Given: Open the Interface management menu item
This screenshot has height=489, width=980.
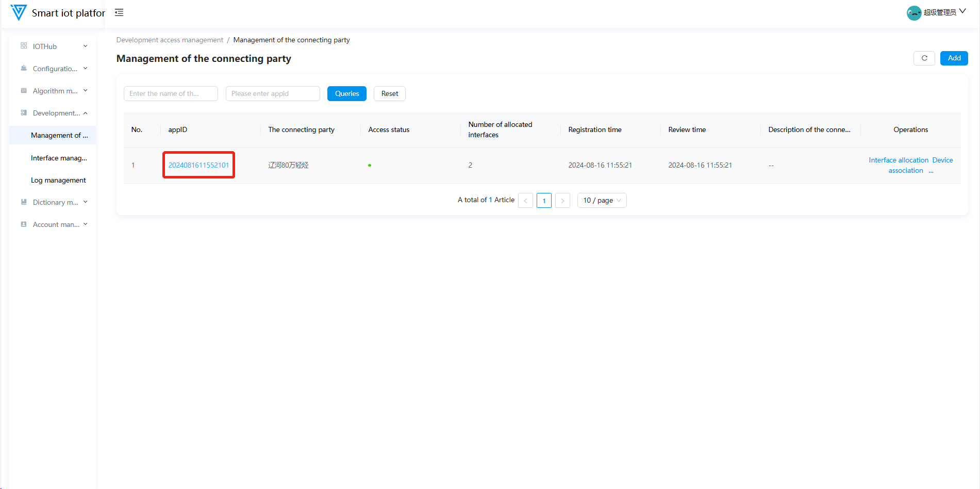Looking at the screenshot, I should click(59, 158).
